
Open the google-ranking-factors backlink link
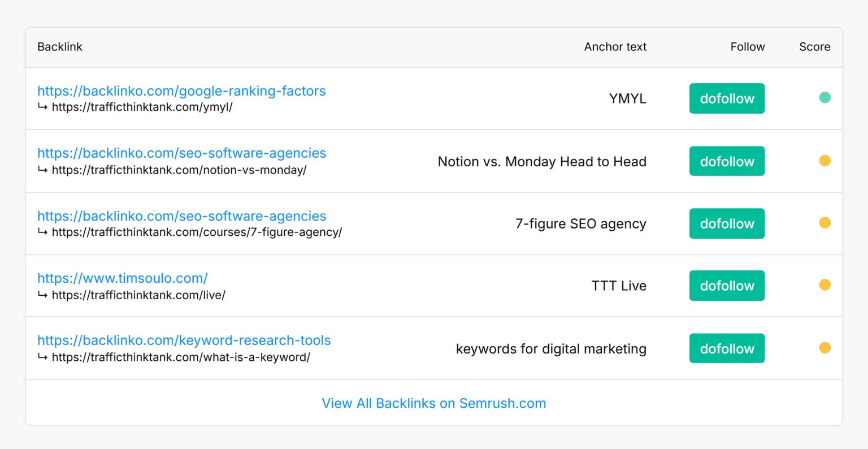pos(181,90)
